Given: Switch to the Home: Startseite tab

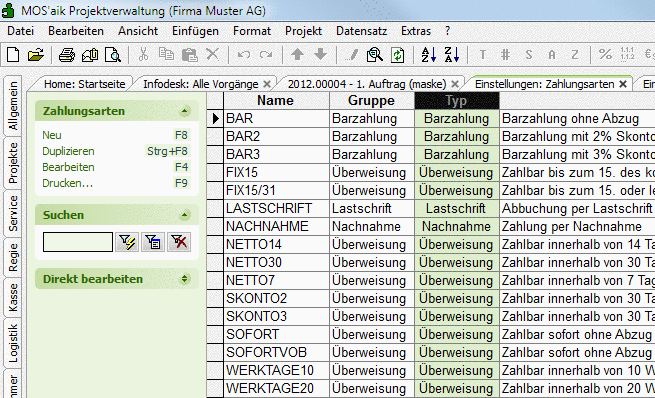Looking at the screenshot, I should coord(84,84).
